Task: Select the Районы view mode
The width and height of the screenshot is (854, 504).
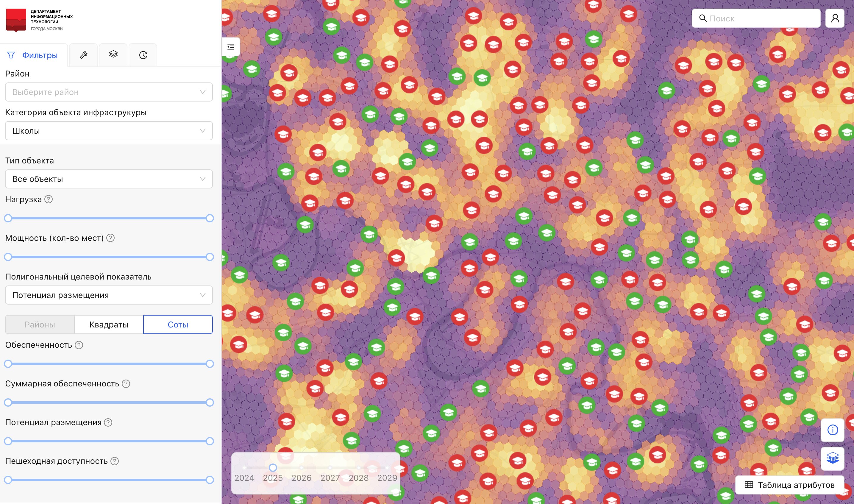Action: point(40,325)
